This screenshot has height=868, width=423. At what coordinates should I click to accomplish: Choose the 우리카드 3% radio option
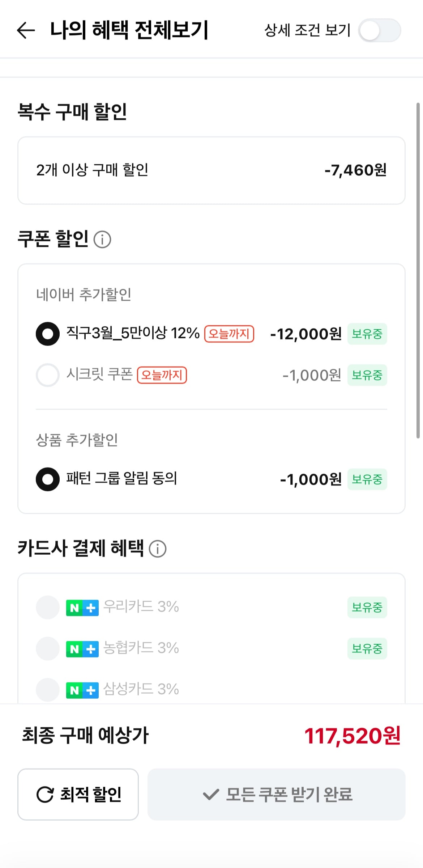coord(48,607)
